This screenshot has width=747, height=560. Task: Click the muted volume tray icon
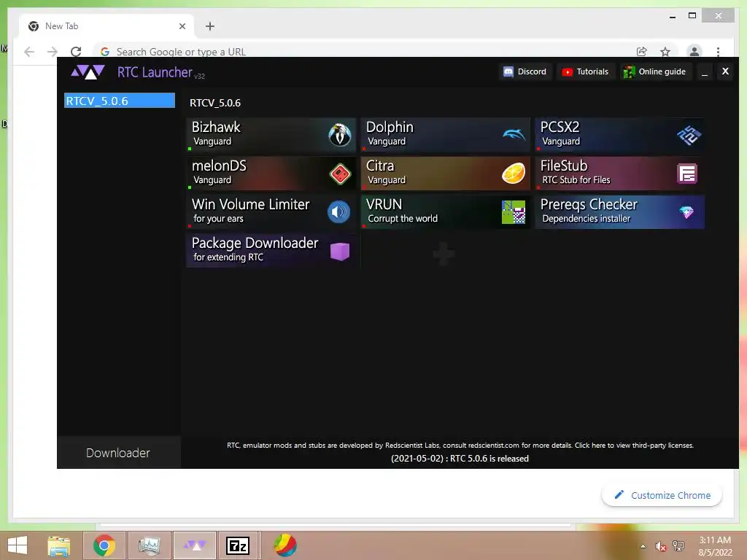click(660, 546)
